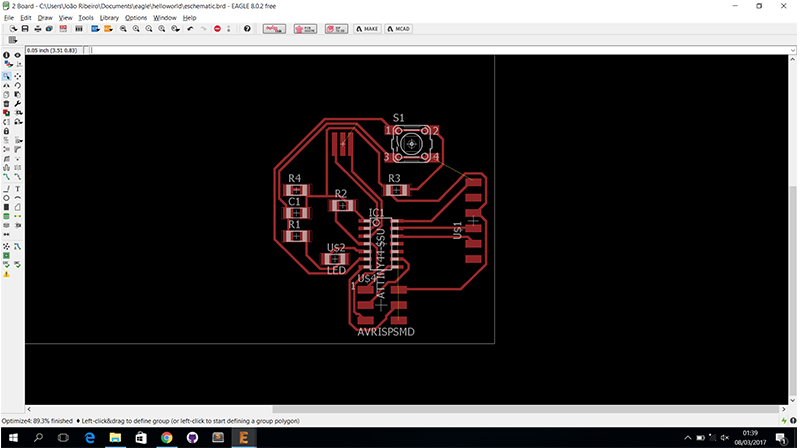Open the grid settings dropdown below toolbar
The height and width of the screenshot is (448, 800).
[x=12, y=40]
